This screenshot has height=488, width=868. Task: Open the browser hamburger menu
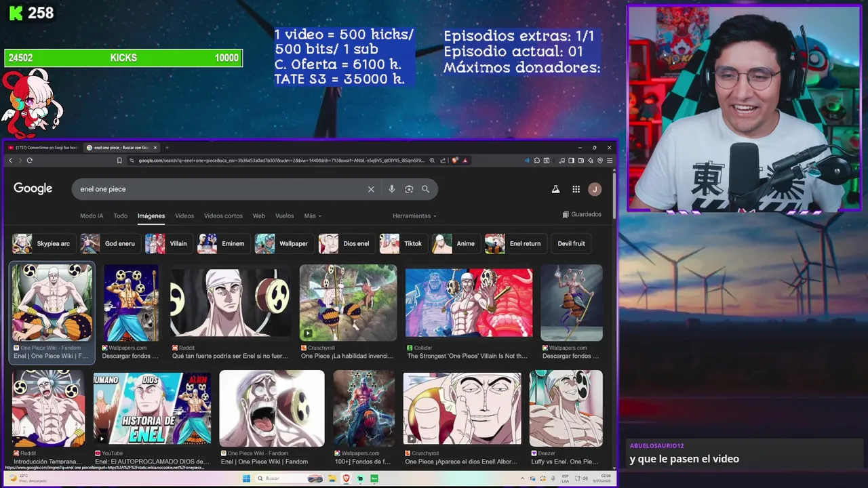point(610,161)
